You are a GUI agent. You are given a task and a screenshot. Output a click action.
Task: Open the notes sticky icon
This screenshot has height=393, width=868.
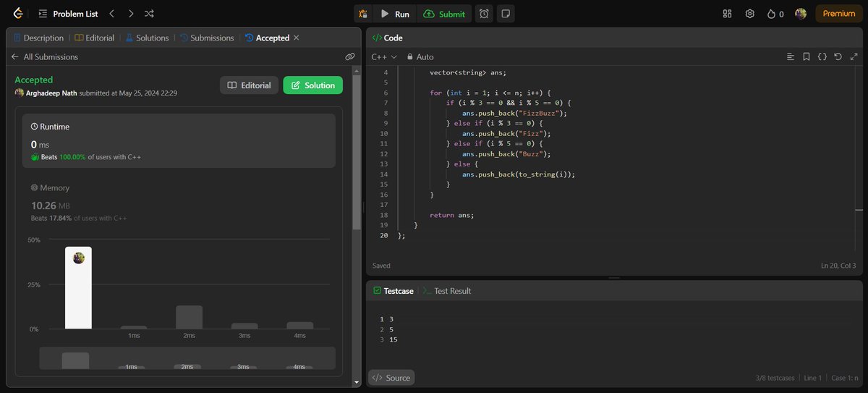[x=506, y=14]
